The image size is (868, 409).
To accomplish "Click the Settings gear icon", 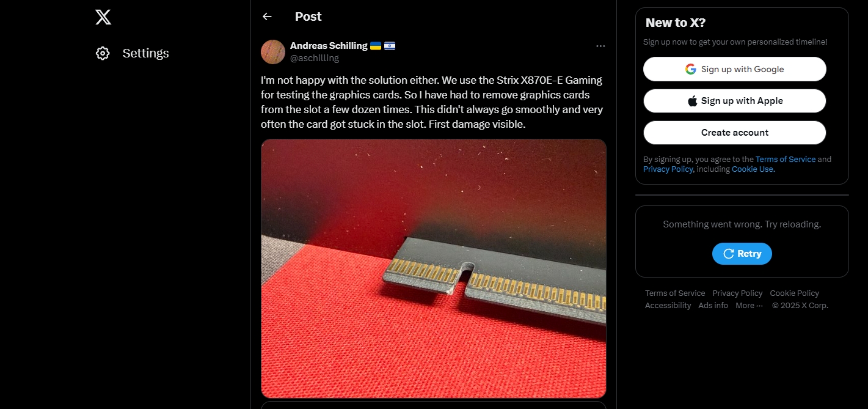I will pos(103,53).
